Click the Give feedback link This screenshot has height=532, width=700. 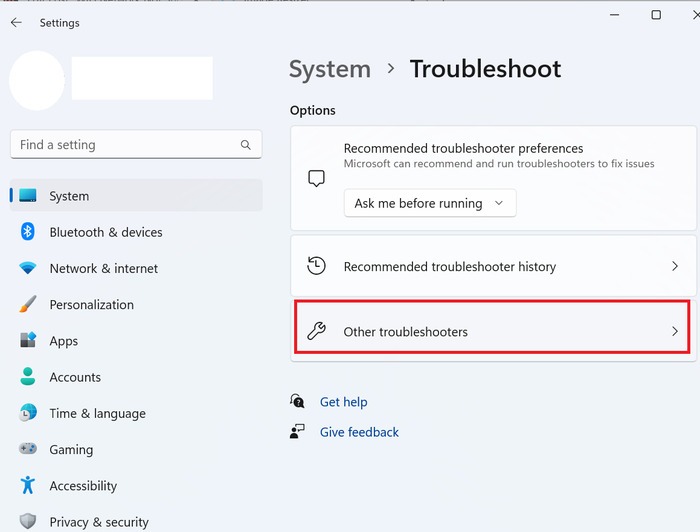pos(359,432)
